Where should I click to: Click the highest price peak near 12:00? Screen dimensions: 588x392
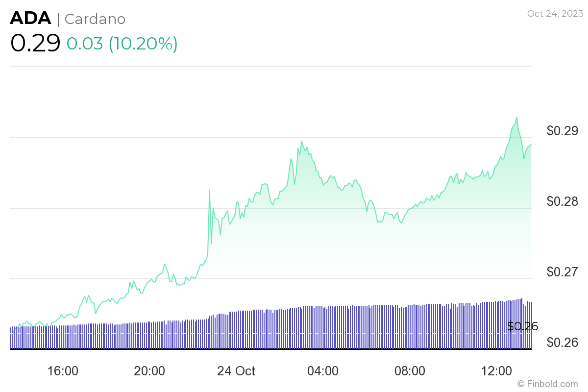pos(516,117)
